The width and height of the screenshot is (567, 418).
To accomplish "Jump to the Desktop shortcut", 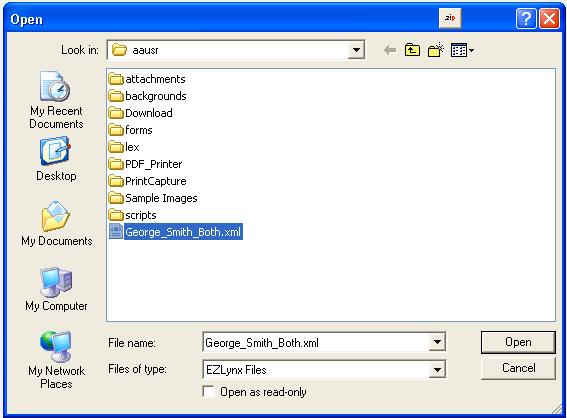I will [x=56, y=159].
